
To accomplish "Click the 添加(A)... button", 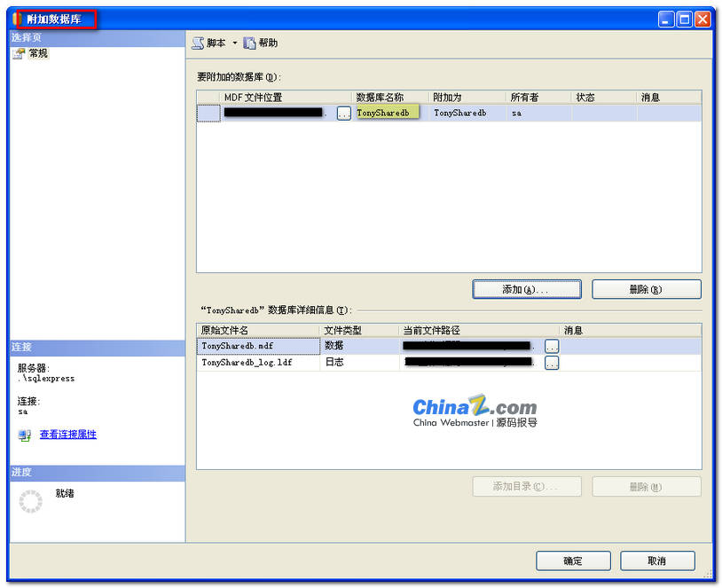I will (x=527, y=289).
